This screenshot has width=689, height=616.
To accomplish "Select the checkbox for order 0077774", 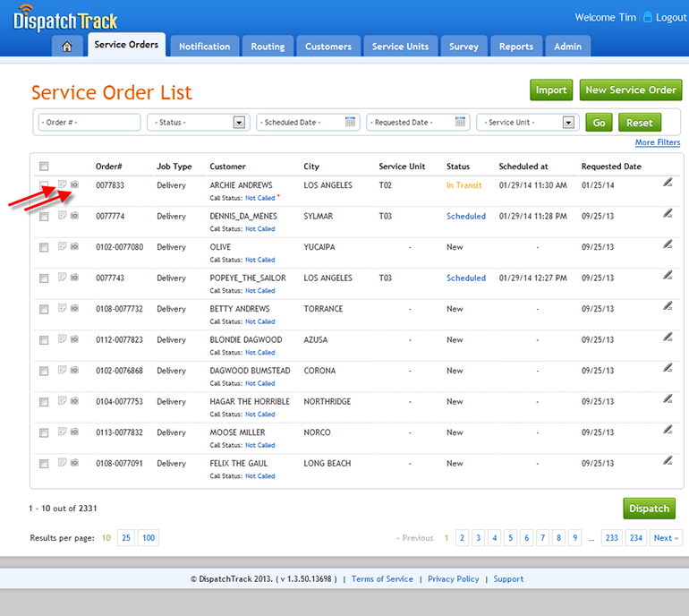I will point(44,217).
